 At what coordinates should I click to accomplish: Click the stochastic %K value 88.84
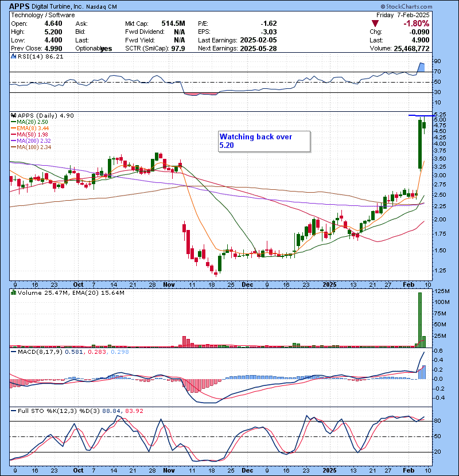pyautogui.click(x=111, y=411)
